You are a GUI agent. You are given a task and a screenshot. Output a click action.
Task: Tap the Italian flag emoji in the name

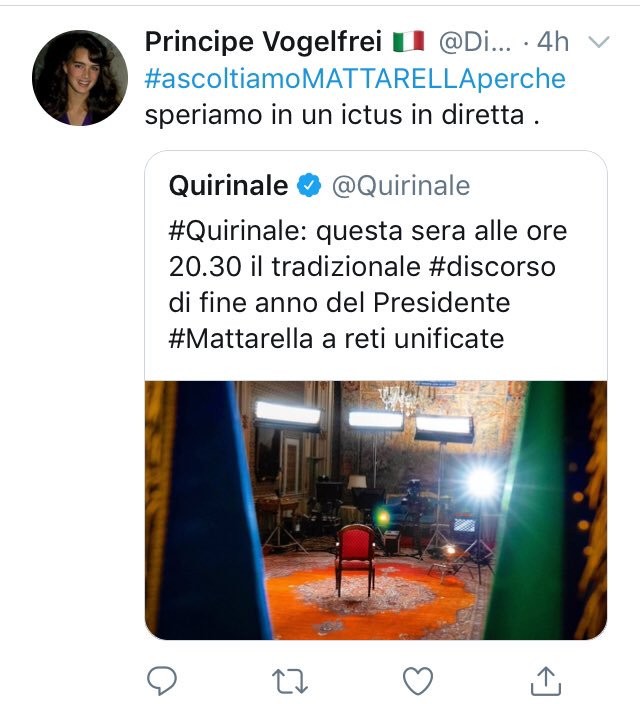[x=409, y=41]
